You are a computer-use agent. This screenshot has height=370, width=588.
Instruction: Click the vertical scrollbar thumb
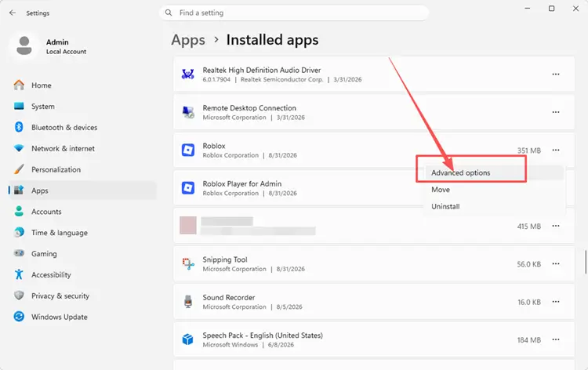(586, 262)
